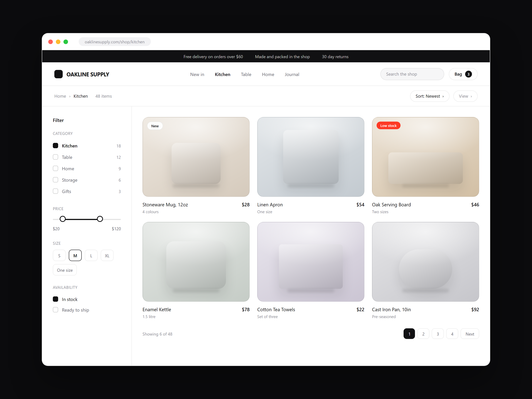Toggle the In stock availability checkbox
Viewport: 532px width, 399px height.
pos(55,299)
